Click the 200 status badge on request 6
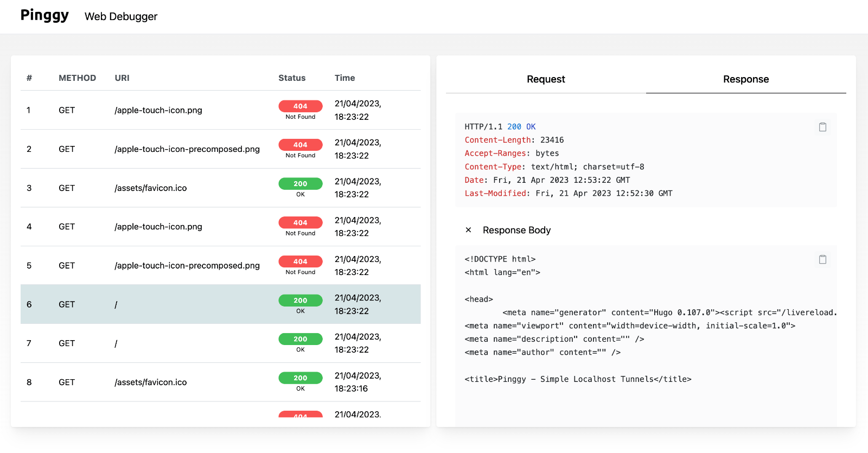Viewport: 868px width, 453px height. tap(300, 300)
